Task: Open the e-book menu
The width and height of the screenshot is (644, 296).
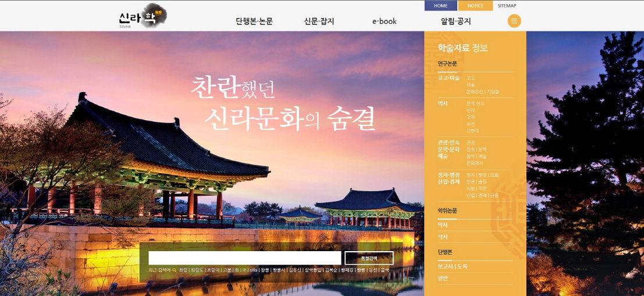Action: 385,22
